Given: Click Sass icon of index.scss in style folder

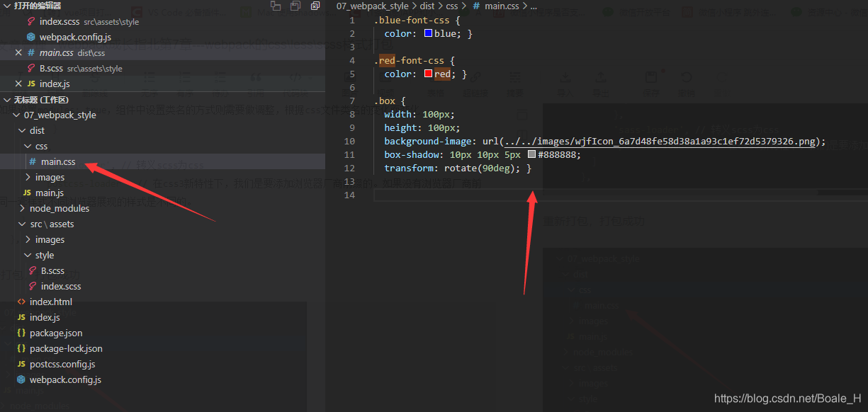Looking at the screenshot, I should pyautogui.click(x=33, y=286).
